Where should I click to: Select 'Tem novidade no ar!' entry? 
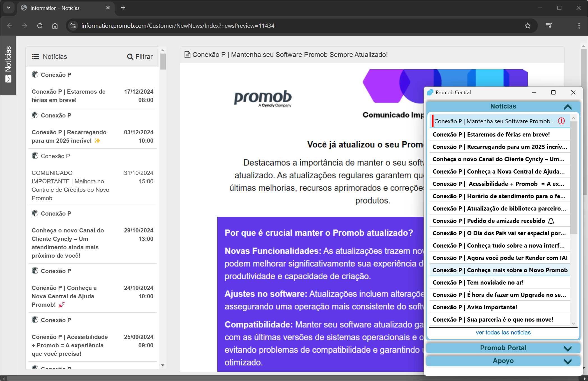click(500, 283)
